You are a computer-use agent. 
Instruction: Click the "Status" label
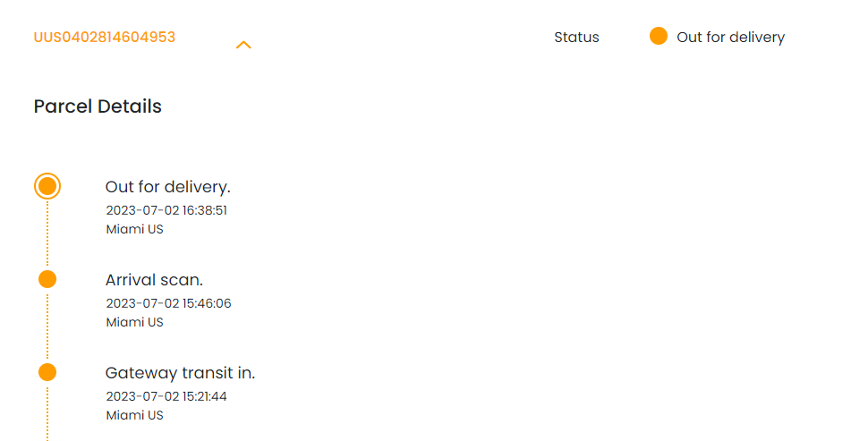576,38
